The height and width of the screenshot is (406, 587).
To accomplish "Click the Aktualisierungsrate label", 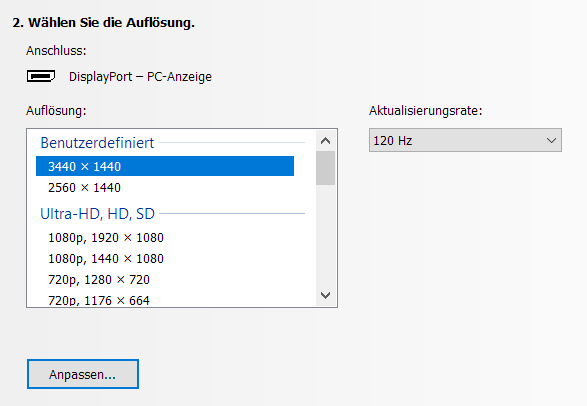I will click(x=426, y=111).
